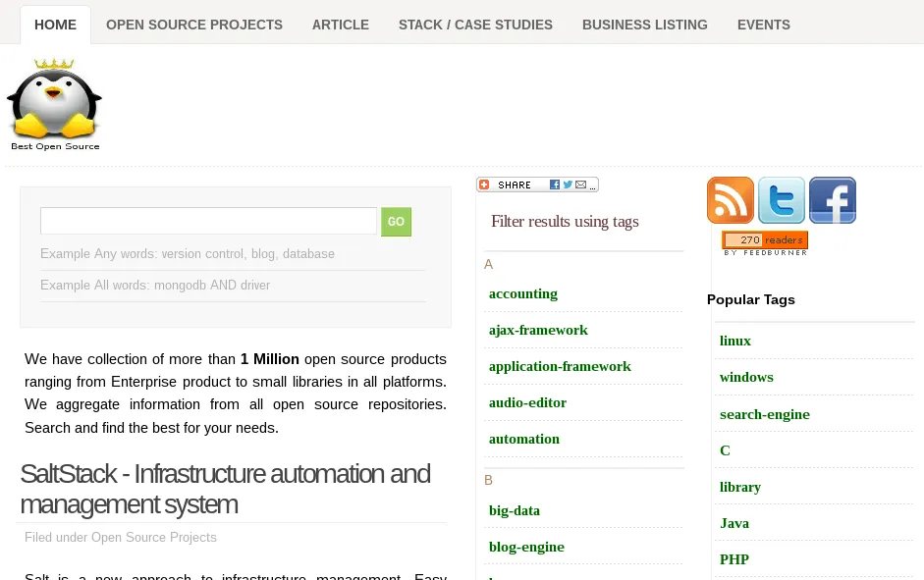Select the automation tag filter
This screenshot has width=924, height=580.
pos(524,439)
